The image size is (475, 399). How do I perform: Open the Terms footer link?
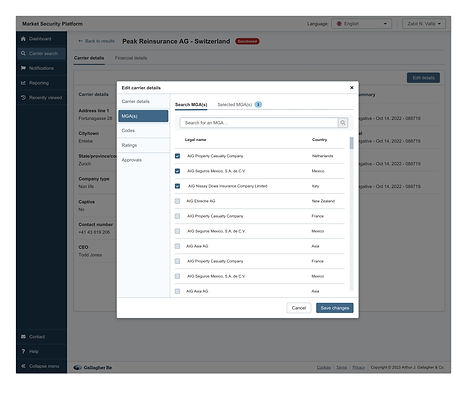341,367
